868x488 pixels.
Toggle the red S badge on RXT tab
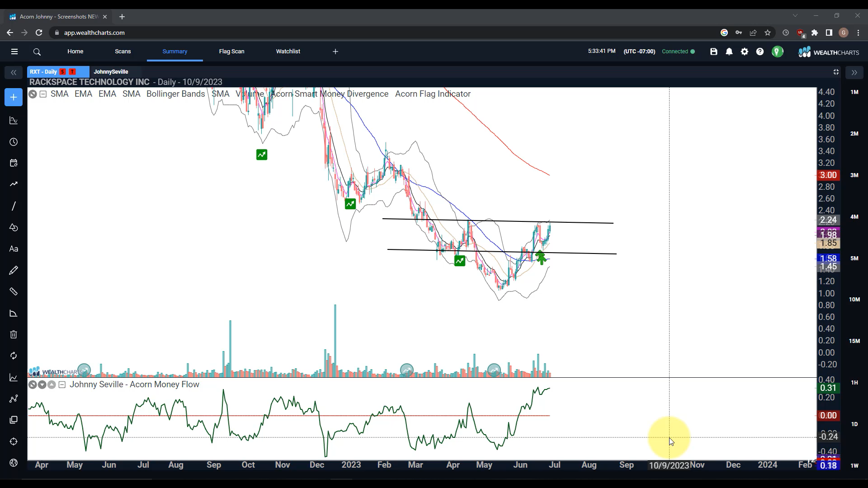pyautogui.click(x=62, y=72)
